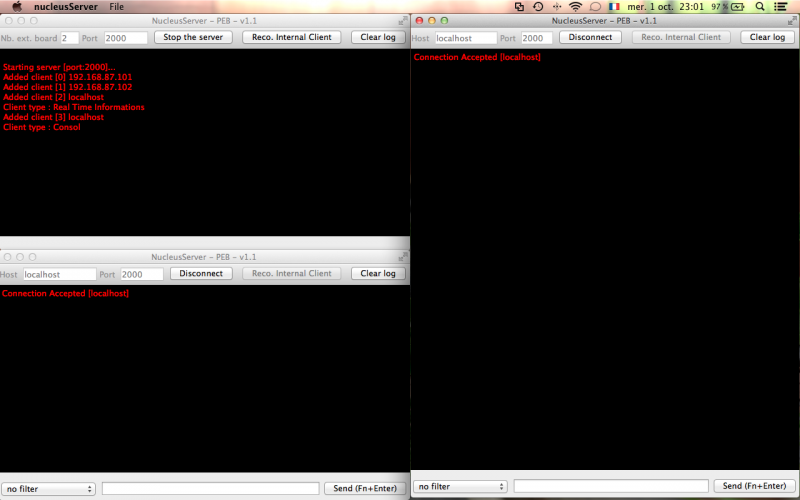Viewport: 800px width, 500px height.
Task: Click the date and time in menu bar
Action: (665, 7)
